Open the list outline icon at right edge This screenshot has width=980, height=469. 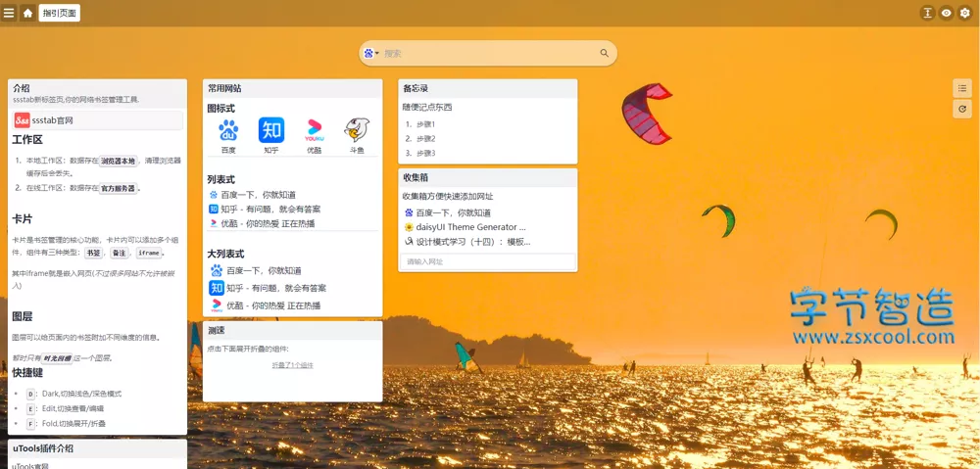point(962,89)
